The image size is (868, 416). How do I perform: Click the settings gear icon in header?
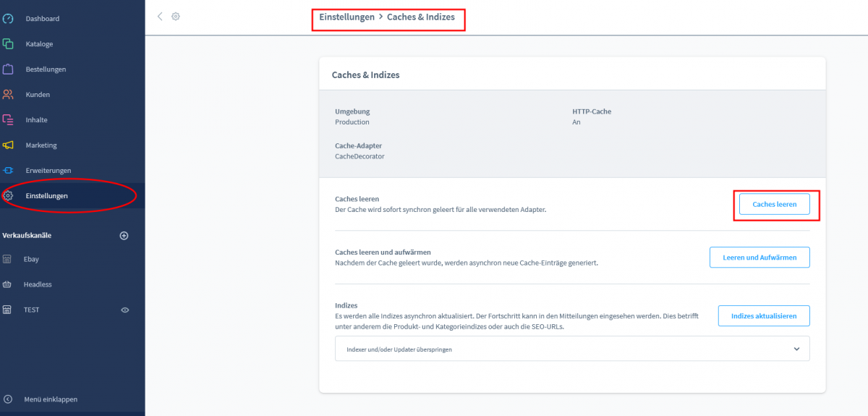tap(176, 16)
